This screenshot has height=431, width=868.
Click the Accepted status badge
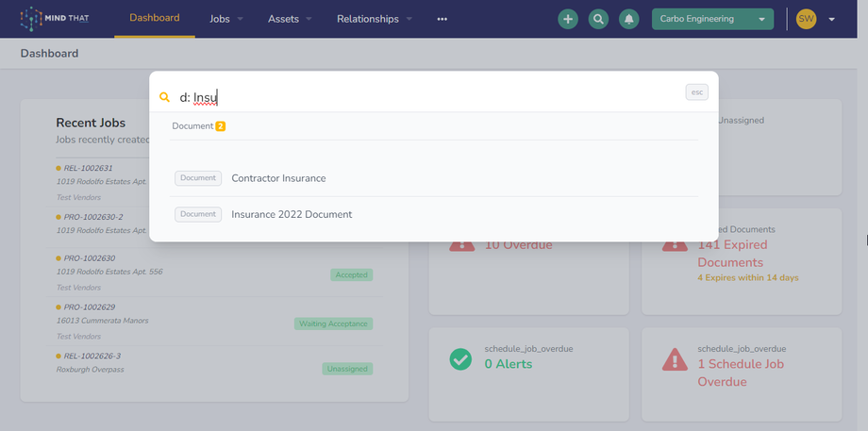(x=352, y=275)
